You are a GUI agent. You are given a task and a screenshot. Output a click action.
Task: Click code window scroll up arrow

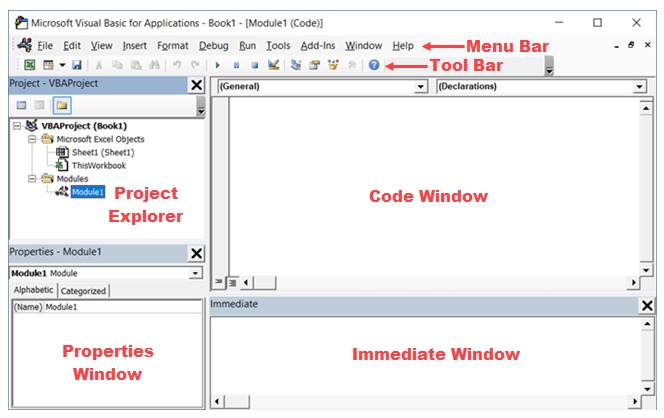646,108
